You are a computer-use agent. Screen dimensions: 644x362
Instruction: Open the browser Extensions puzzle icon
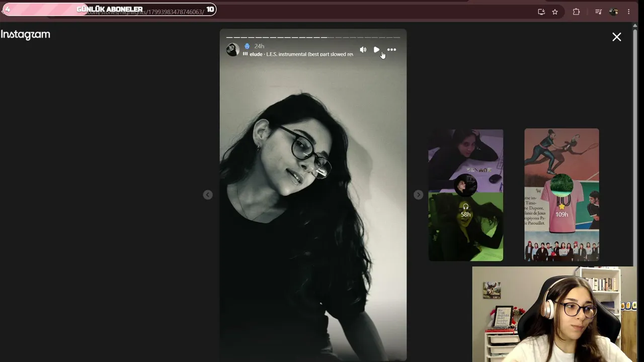tap(576, 12)
